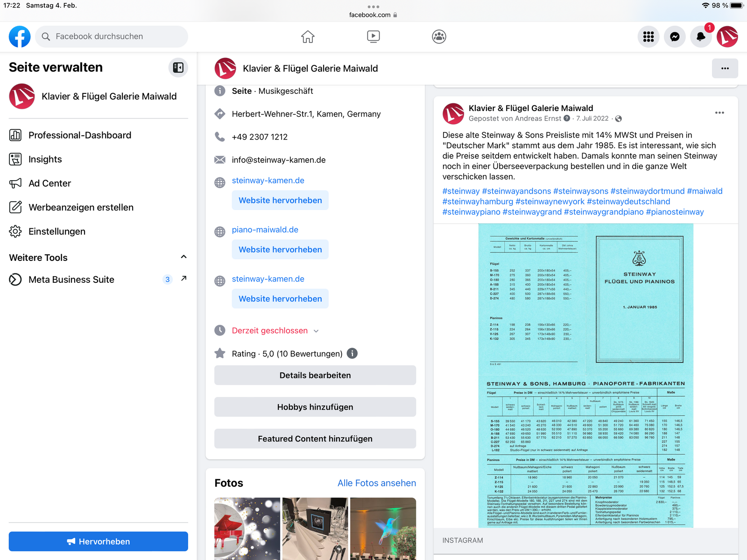Click Featured Content hinzufügen
The height and width of the screenshot is (560, 747).
(x=315, y=439)
